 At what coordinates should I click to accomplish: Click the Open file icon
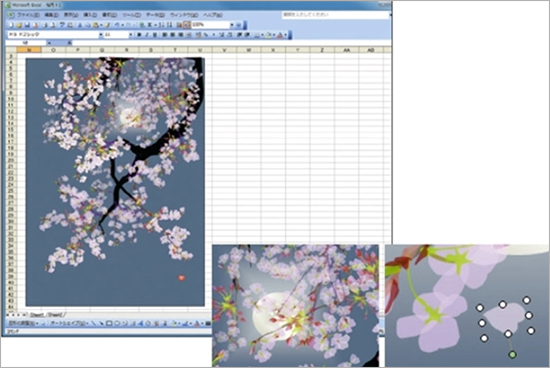click(19, 25)
